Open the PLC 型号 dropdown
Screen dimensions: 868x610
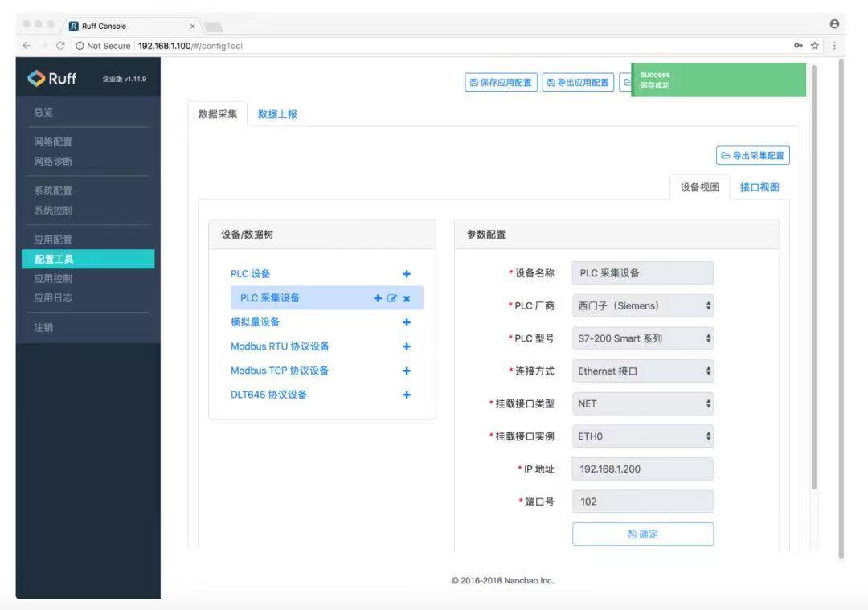643,338
